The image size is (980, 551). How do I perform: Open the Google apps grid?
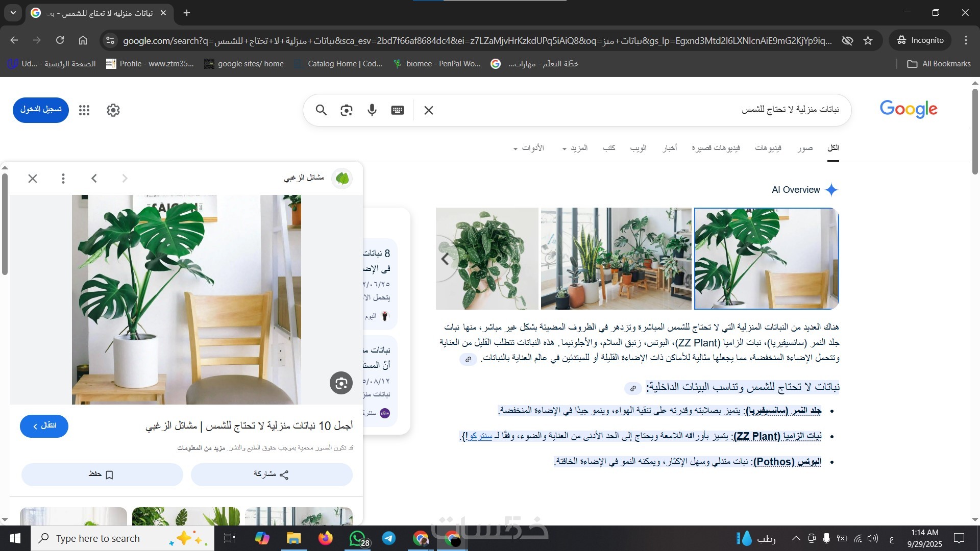(x=84, y=110)
